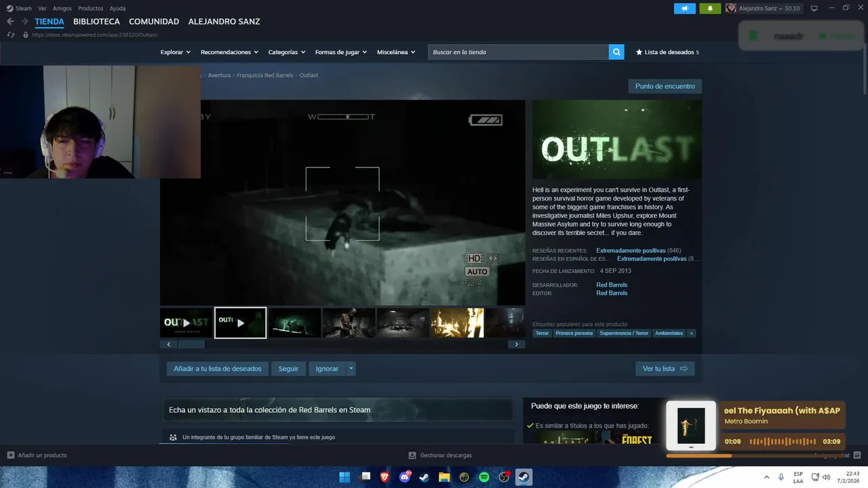Click the active Steam taskbar icon
The width and height of the screenshot is (868, 488).
(524, 477)
